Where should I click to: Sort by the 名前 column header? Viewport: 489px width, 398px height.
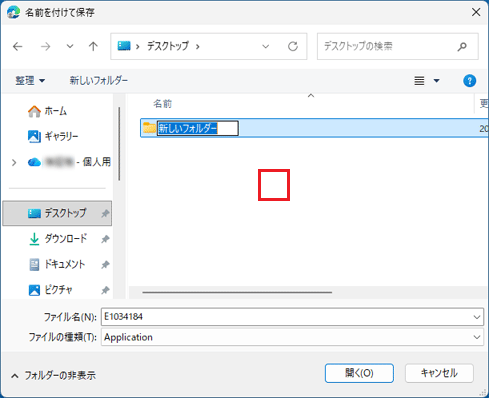pos(162,104)
